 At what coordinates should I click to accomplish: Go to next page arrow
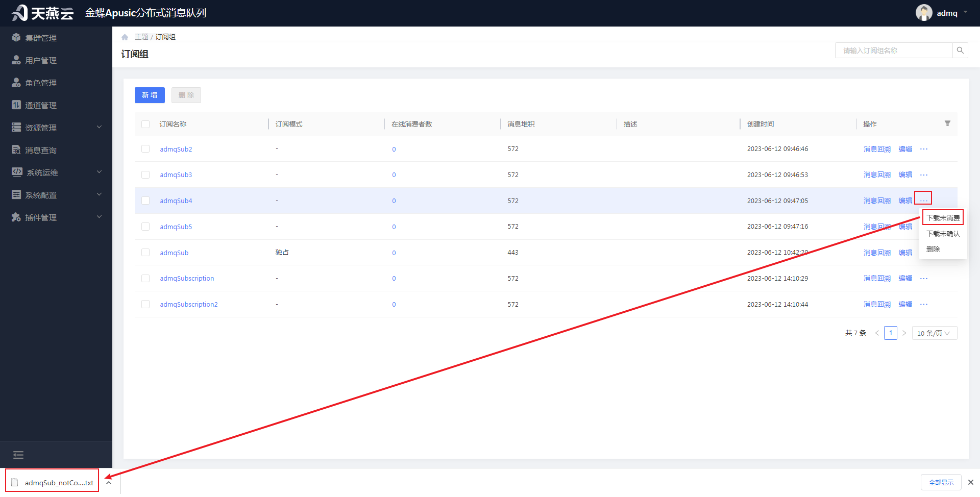pyautogui.click(x=904, y=333)
